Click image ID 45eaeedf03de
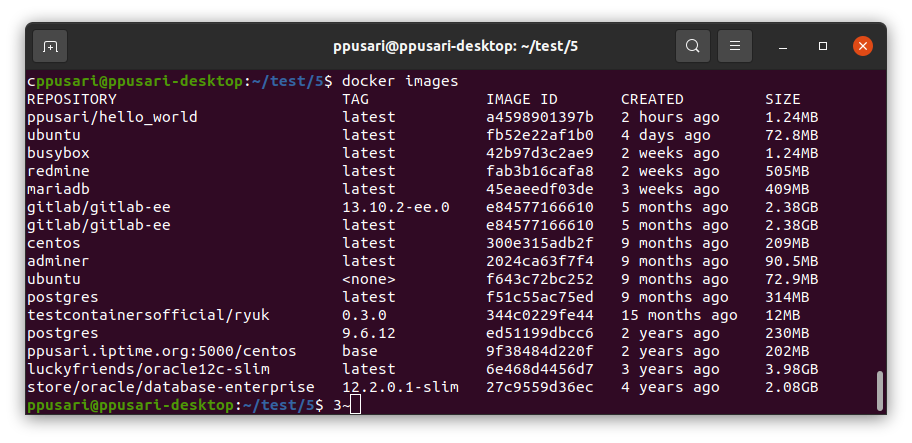Image resolution: width=912 pixels, height=443 pixels. [x=540, y=190]
